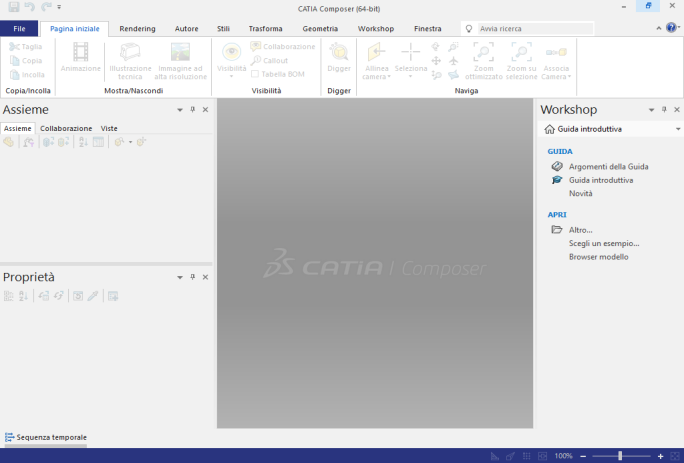Click the eyedropper icon in Proprietà toolbar
The width and height of the screenshot is (684, 463).
click(x=92, y=296)
